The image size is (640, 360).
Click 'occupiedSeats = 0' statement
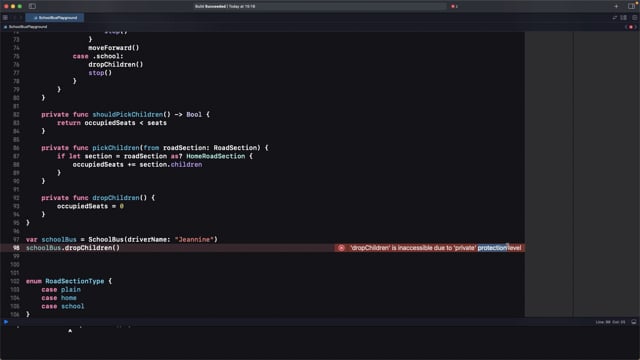pos(90,206)
